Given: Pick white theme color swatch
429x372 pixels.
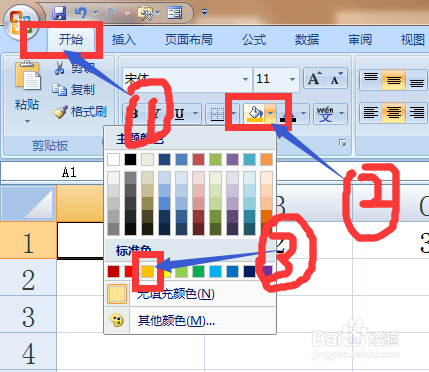Looking at the screenshot, I should click(x=113, y=159).
